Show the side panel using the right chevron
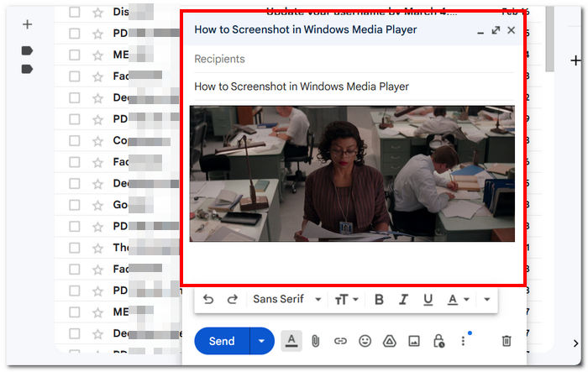The height and width of the screenshot is (372, 588). (575, 343)
